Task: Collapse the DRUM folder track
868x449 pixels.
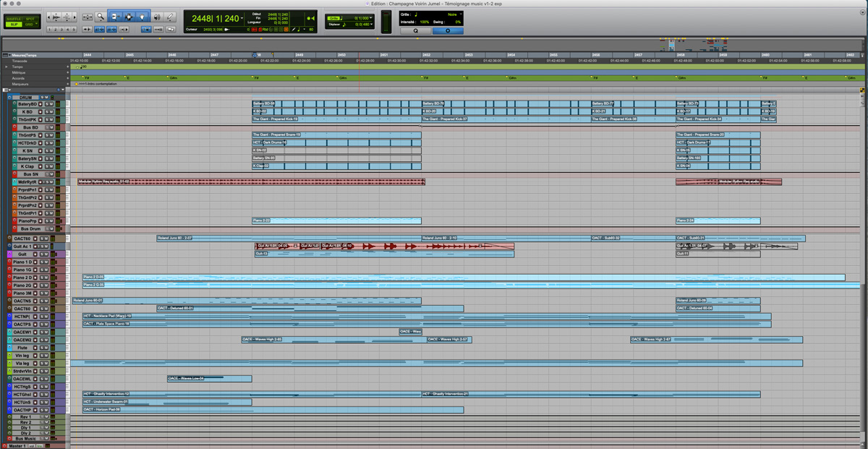Action: 9,97
